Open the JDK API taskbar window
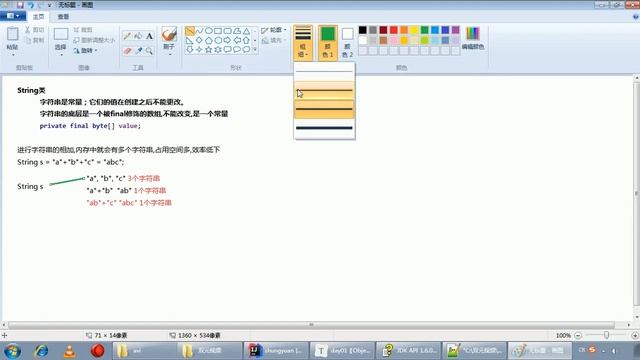Image resolution: width=640 pixels, height=360 pixels. pyautogui.click(x=408, y=351)
